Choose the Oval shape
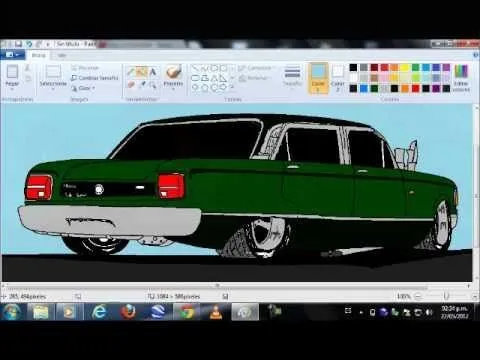 tap(214, 68)
